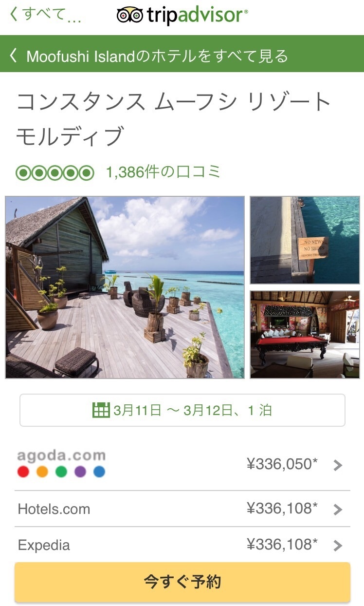This screenshot has width=364, height=606.
Task: Select the Expedia booking option
Action: 182,545
